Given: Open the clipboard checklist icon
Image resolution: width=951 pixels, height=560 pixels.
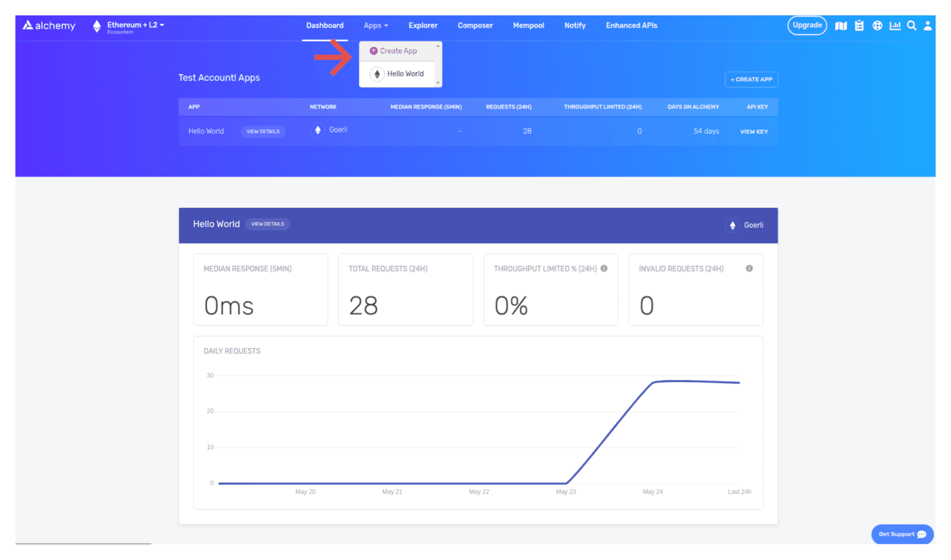Looking at the screenshot, I should [x=859, y=26].
